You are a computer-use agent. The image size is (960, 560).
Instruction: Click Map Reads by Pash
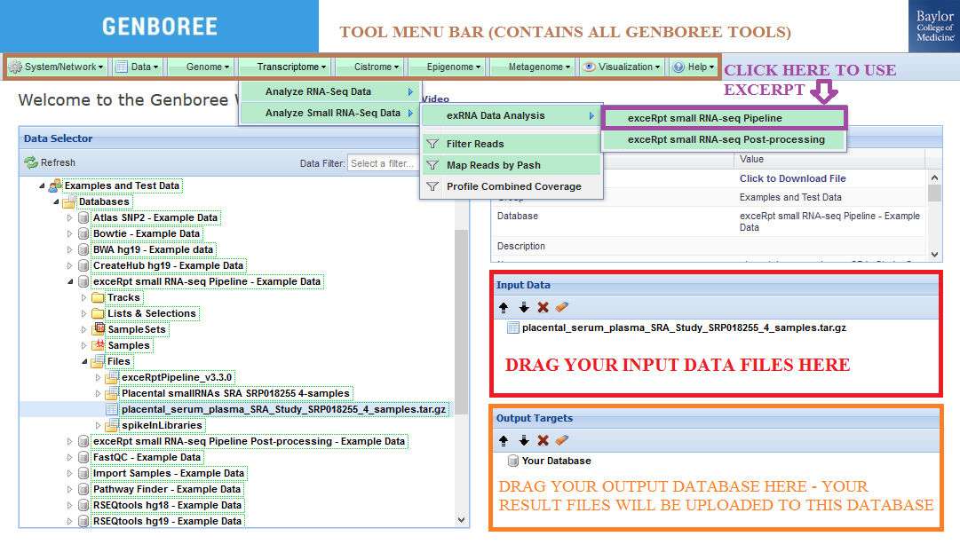point(493,165)
